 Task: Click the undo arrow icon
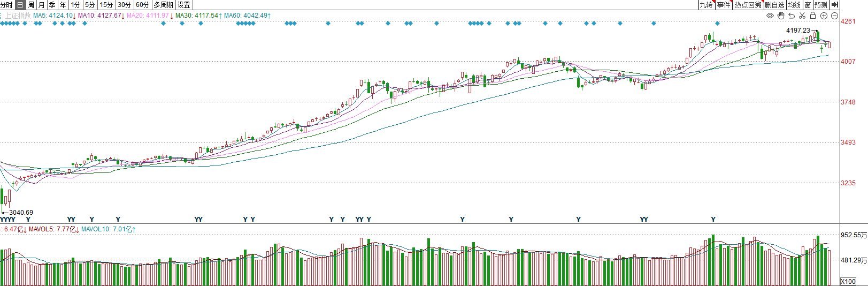[792, 16]
